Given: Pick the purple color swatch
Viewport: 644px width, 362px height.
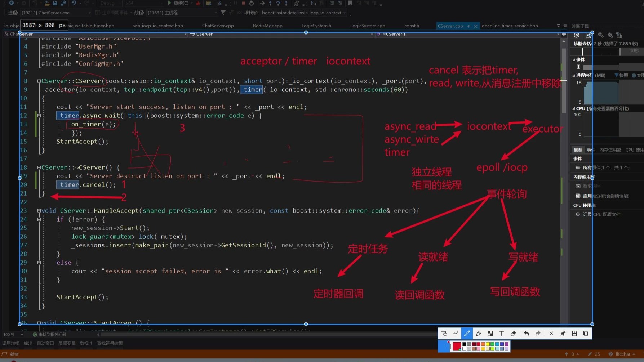Looking at the screenshot, I should pos(507,344).
